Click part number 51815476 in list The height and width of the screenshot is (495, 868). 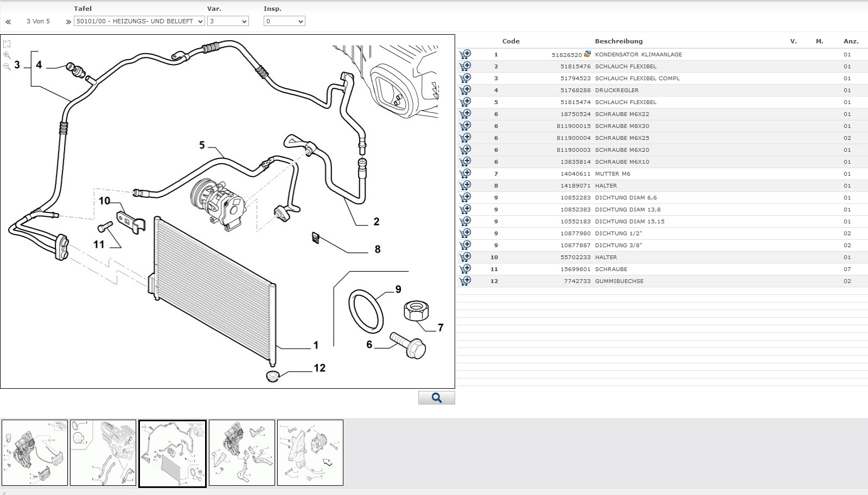(575, 66)
